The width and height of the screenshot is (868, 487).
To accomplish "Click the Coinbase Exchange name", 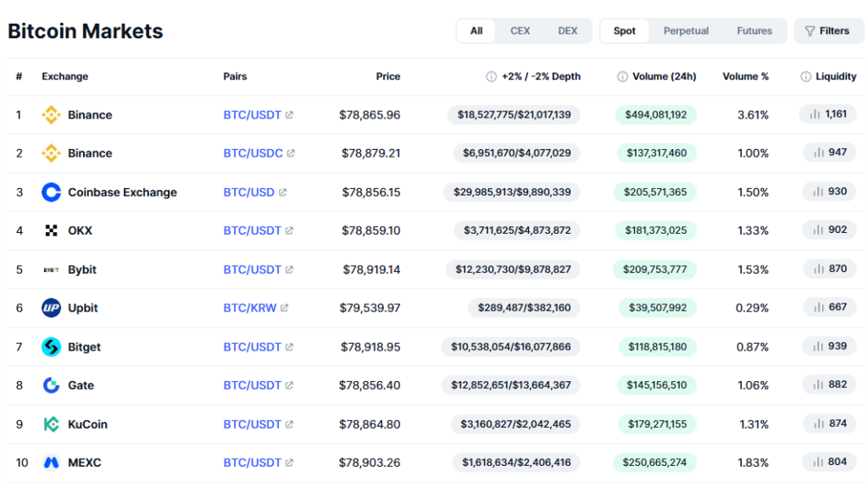I will tap(122, 192).
